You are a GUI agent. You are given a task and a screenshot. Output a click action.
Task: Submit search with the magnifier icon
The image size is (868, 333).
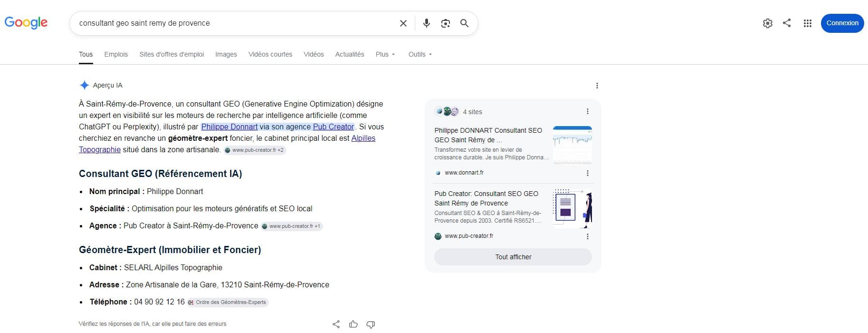pyautogui.click(x=465, y=23)
